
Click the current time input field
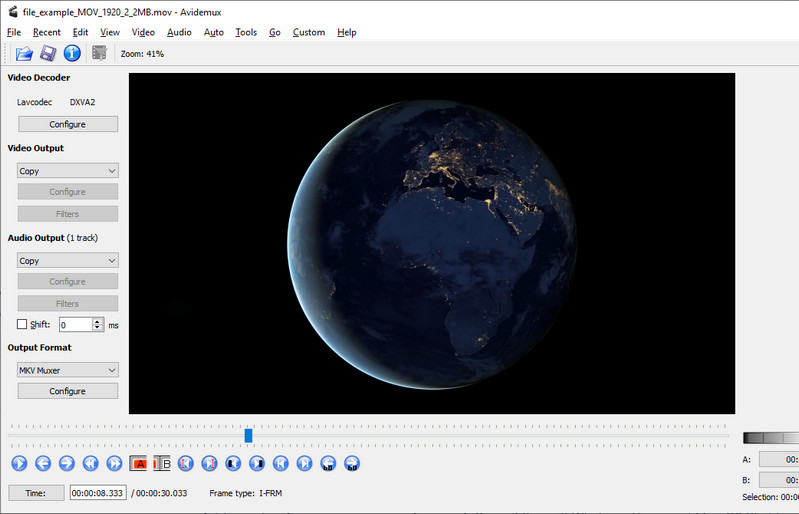[x=98, y=493]
